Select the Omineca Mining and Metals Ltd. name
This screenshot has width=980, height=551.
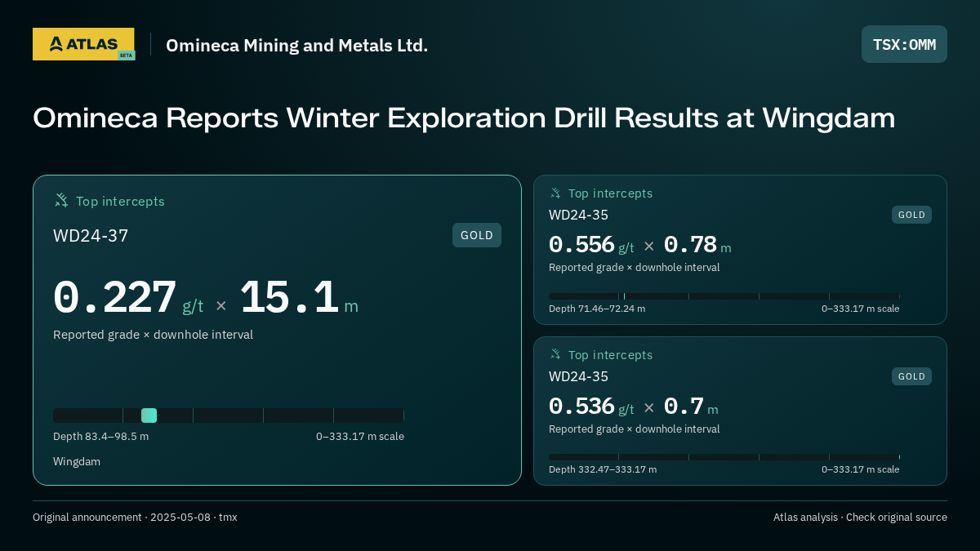click(296, 45)
